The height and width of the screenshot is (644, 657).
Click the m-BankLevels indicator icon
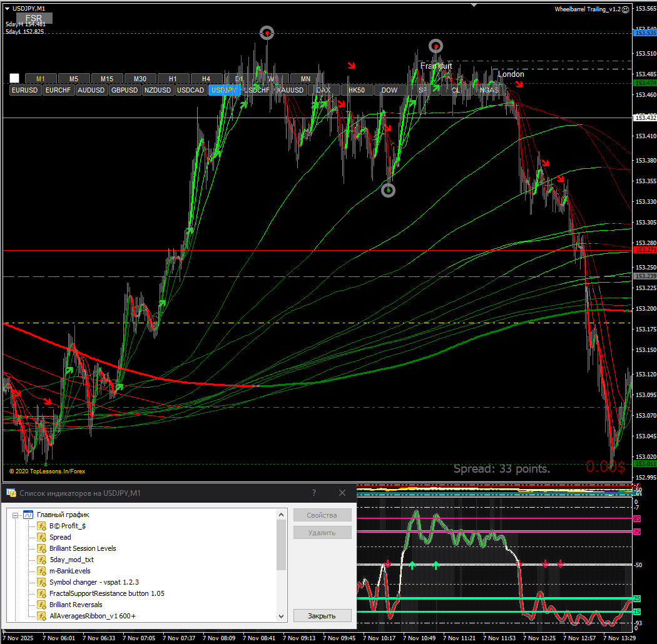click(x=41, y=571)
